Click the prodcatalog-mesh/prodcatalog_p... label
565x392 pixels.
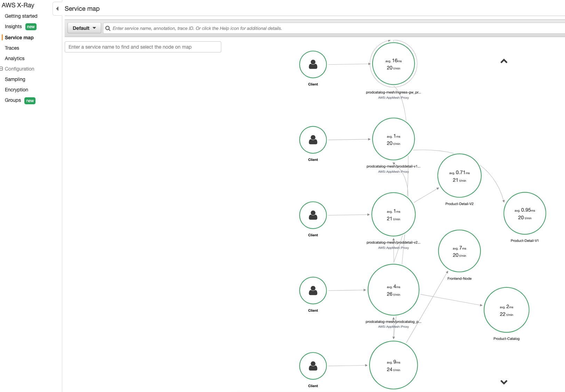tap(393, 322)
